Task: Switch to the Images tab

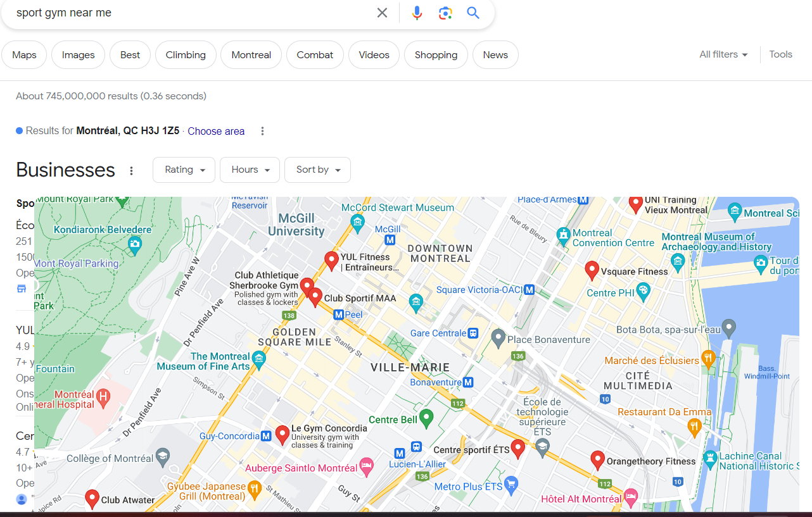Action: pos(79,55)
